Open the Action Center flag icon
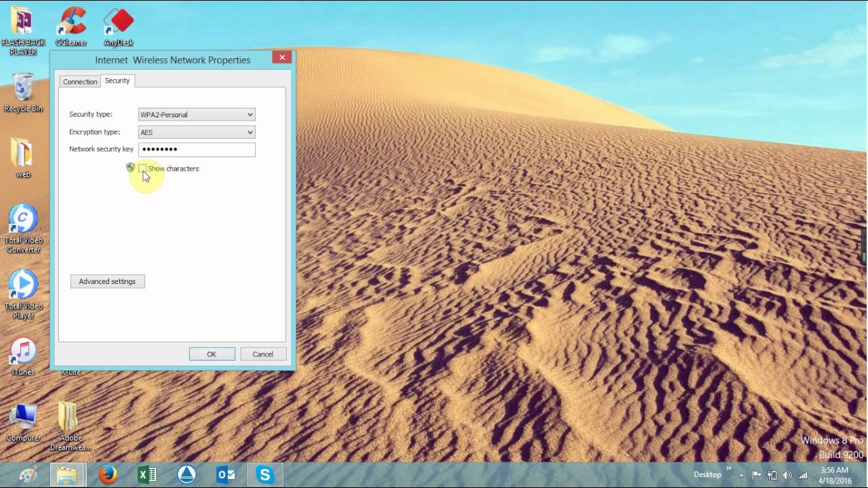This screenshot has height=488, width=868. click(x=757, y=475)
